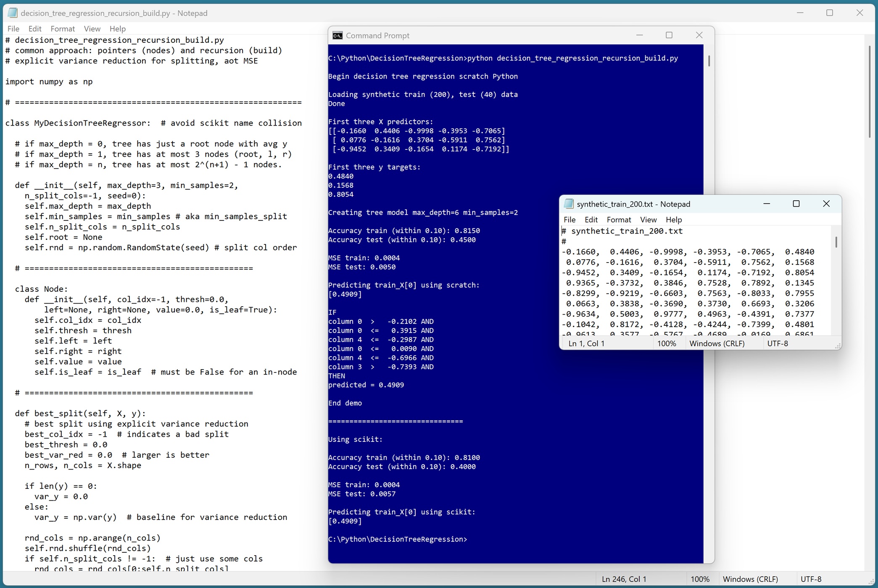Minimize the synthetic_train_200.txt Notepad window

(767, 204)
